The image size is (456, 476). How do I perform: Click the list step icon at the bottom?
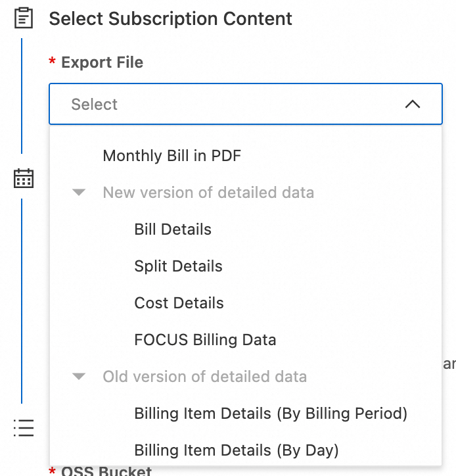coord(24,427)
